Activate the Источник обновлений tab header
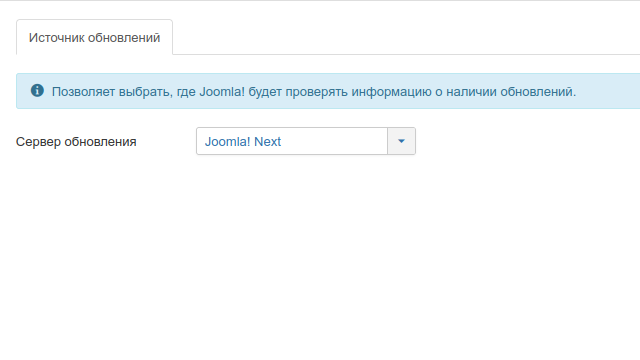Screen dimensions: 640x360 [x=94, y=38]
